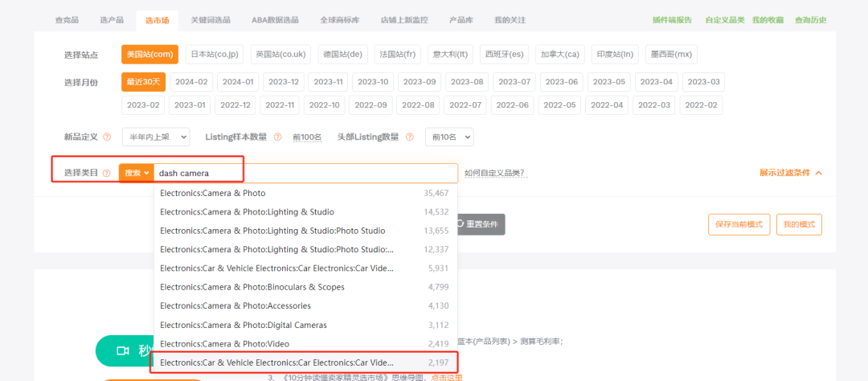Open the 产品库 tab
The height and width of the screenshot is (381, 868).
[461, 20]
